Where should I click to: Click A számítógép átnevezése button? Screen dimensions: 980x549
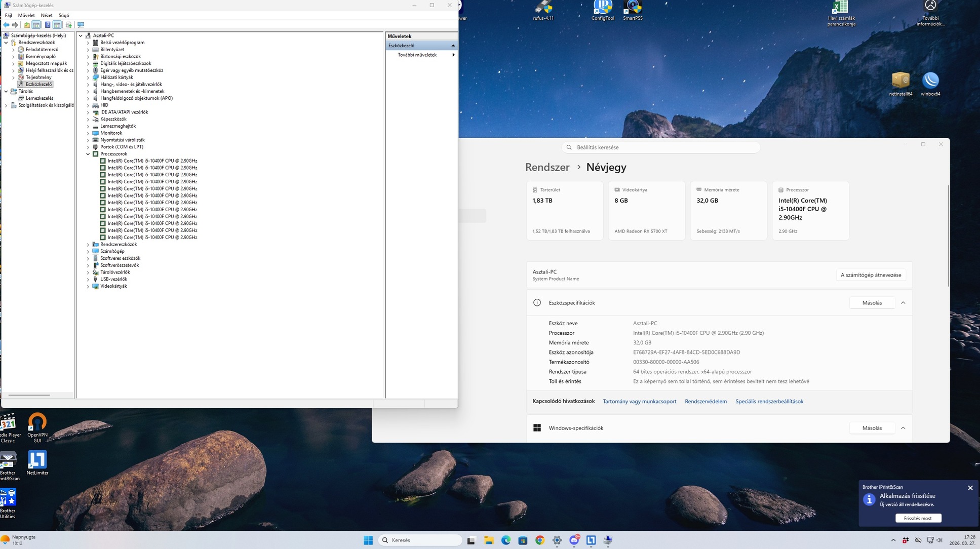pyautogui.click(x=871, y=275)
